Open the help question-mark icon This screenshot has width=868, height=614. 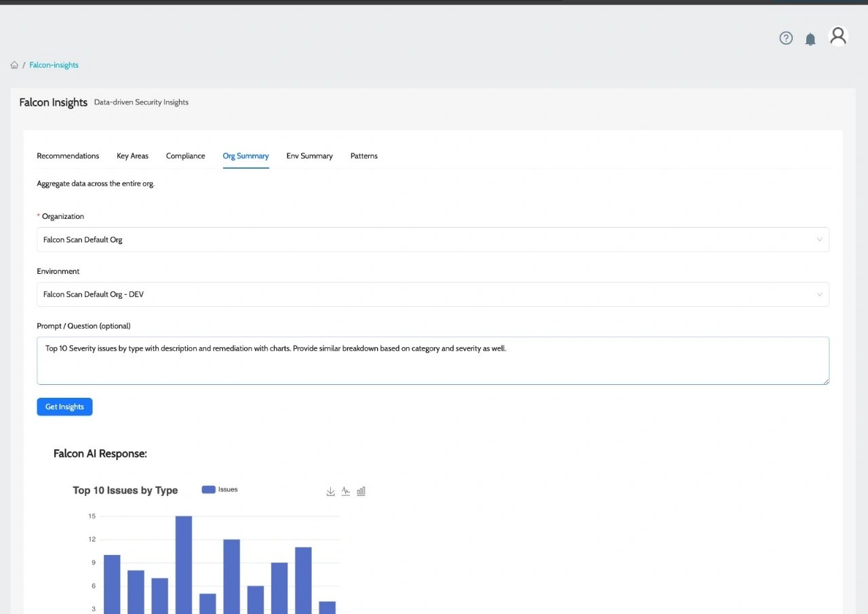[786, 38]
